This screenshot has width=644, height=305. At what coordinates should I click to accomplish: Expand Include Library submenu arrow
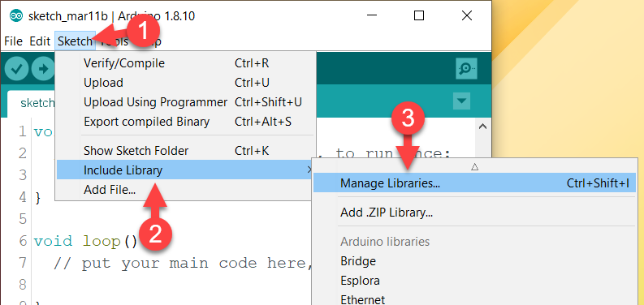pos(309,170)
